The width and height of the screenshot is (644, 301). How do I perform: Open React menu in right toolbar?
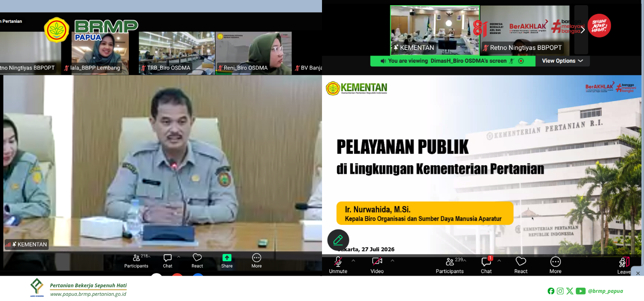click(x=521, y=265)
